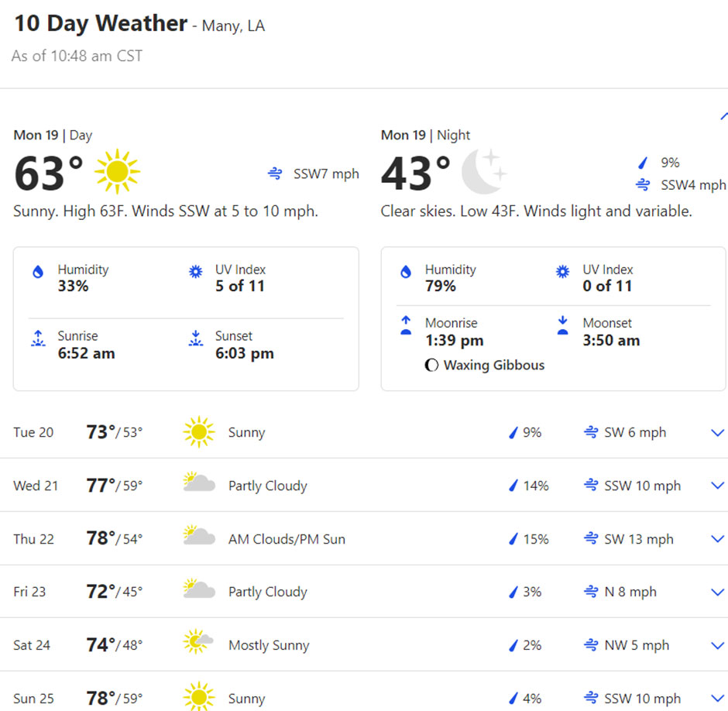Click the Moonrise icon at 1:39 pm
This screenshot has height=711, width=728.
tap(405, 326)
